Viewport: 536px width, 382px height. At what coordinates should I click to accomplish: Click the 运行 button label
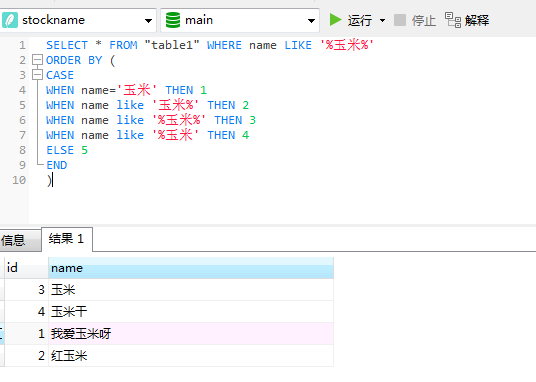(360, 21)
